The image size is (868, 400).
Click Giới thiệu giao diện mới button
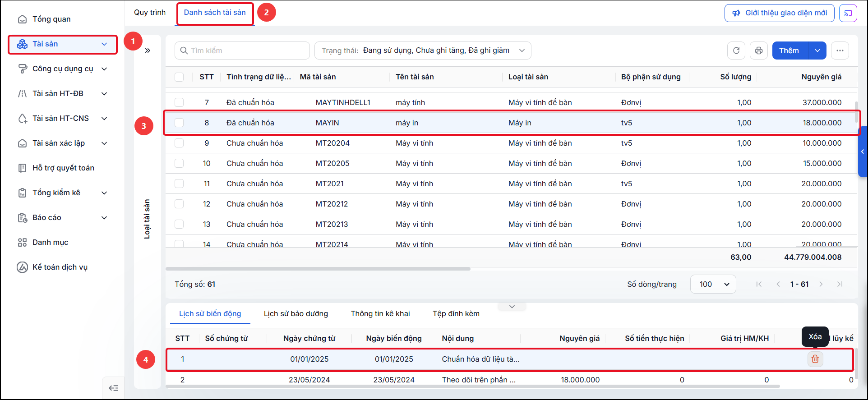pos(780,13)
